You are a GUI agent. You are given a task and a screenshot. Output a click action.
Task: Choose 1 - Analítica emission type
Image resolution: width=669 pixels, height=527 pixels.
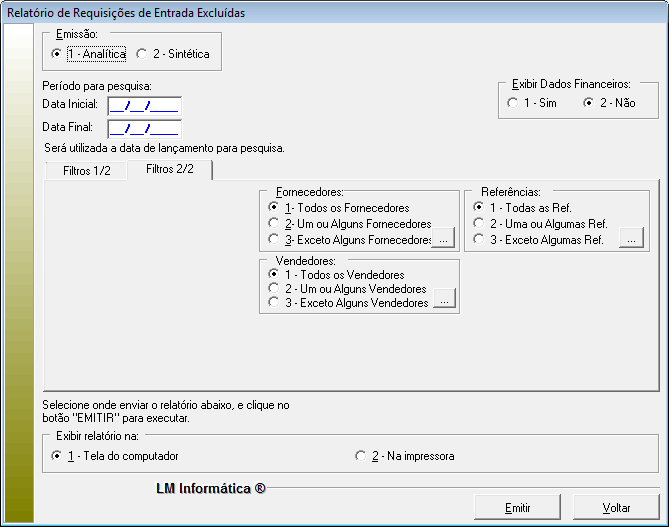pos(56,54)
